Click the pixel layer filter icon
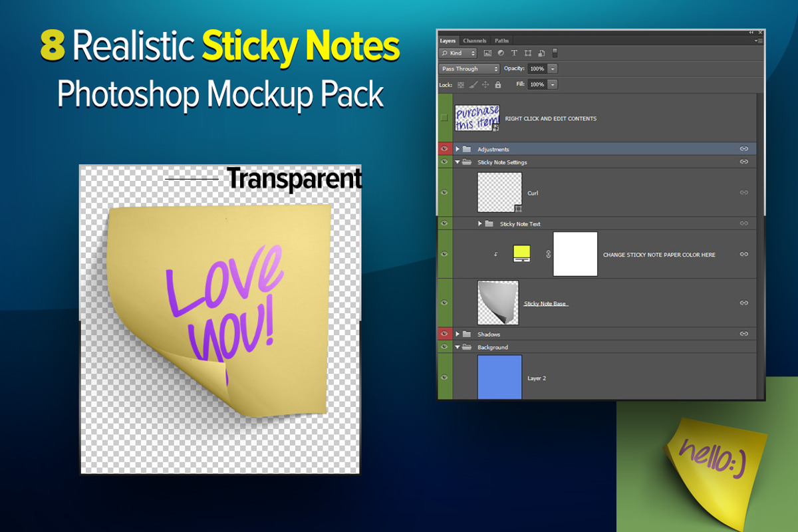 [487, 53]
